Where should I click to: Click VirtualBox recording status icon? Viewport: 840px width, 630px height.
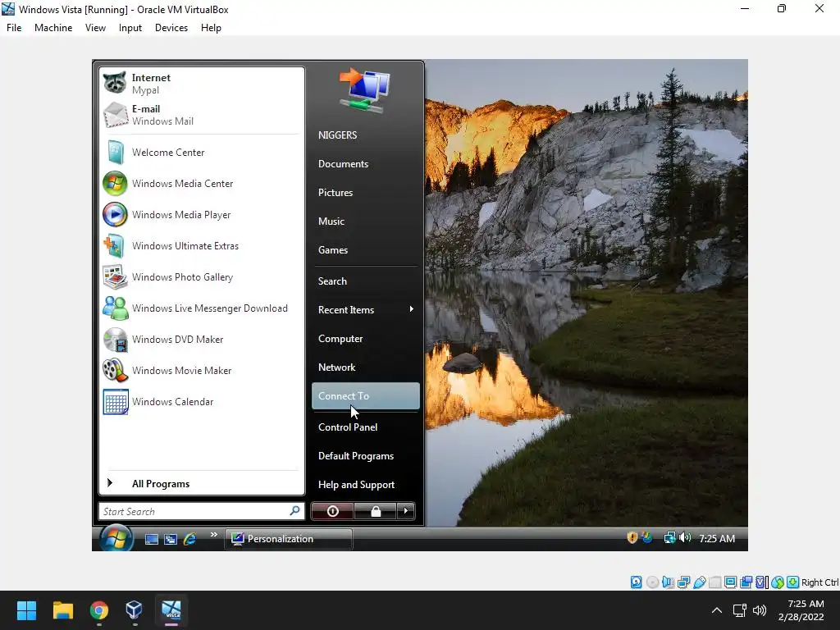point(746,582)
